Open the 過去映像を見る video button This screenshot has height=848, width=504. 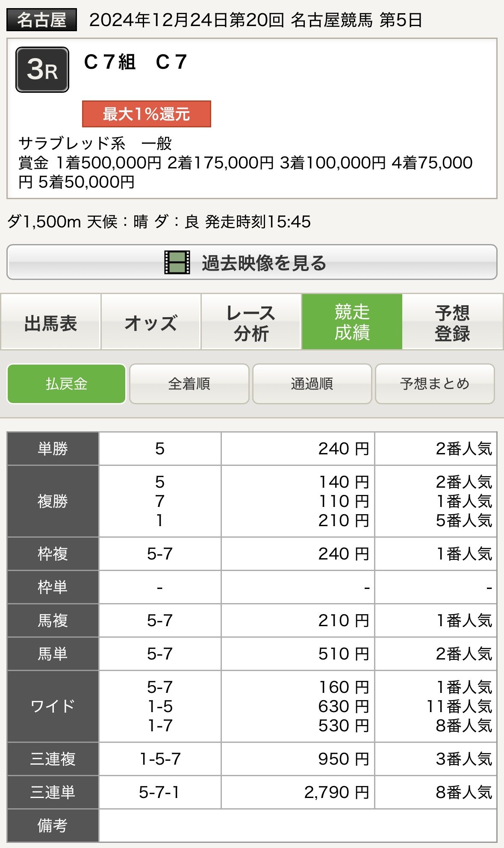252,262
